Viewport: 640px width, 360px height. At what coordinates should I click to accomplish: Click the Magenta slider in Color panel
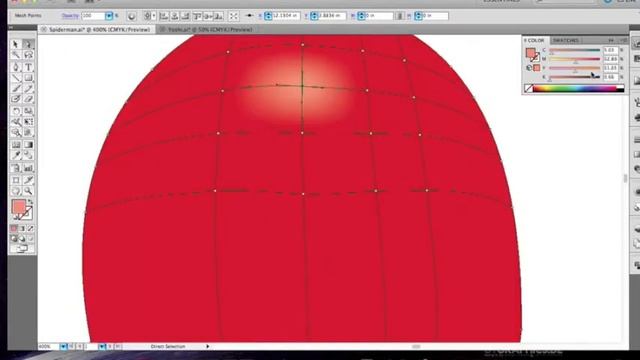click(x=575, y=59)
